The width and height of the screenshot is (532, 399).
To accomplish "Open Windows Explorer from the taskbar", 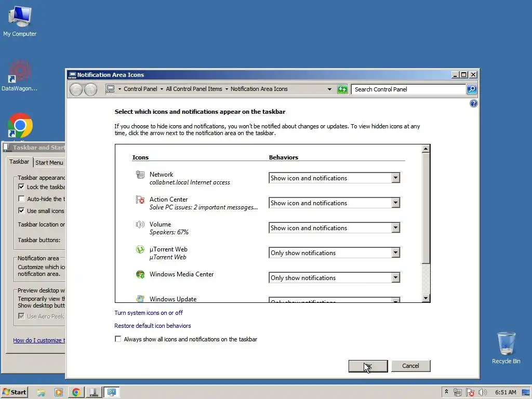I will [x=41, y=393].
